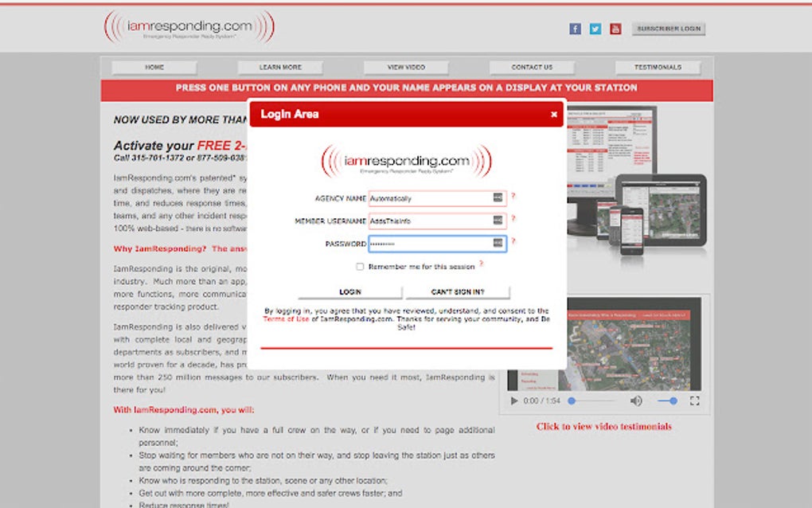812x508 pixels.
Task: Mute the video with the speaker icon
Action: click(x=634, y=402)
